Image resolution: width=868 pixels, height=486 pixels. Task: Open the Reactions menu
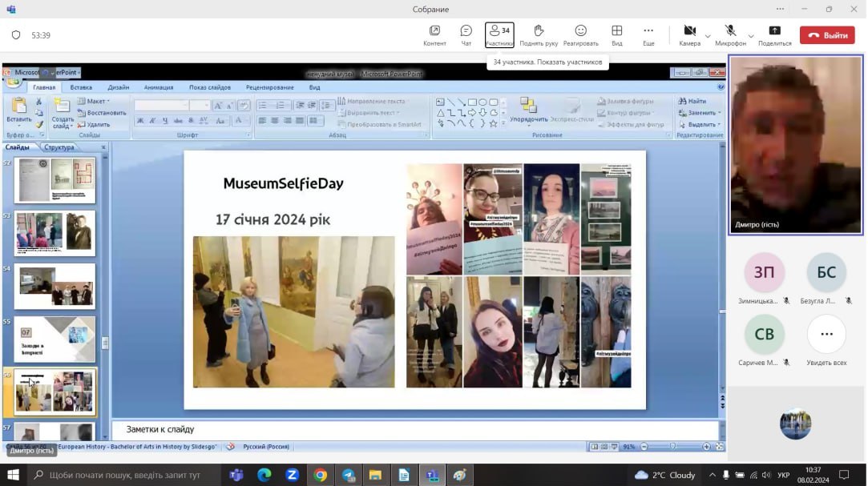tap(580, 31)
